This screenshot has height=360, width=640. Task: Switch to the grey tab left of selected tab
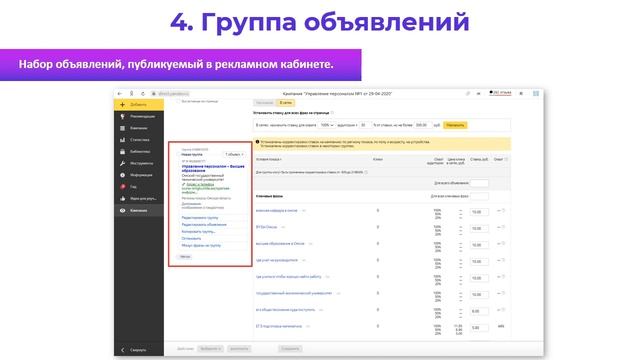coord(264,103)
